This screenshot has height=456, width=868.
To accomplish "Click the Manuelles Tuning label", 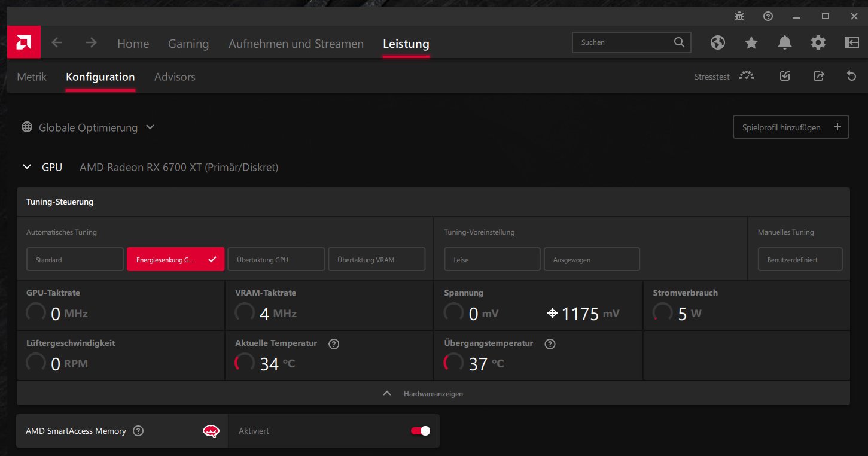I will pyautogui.click(x=785, y=232).
